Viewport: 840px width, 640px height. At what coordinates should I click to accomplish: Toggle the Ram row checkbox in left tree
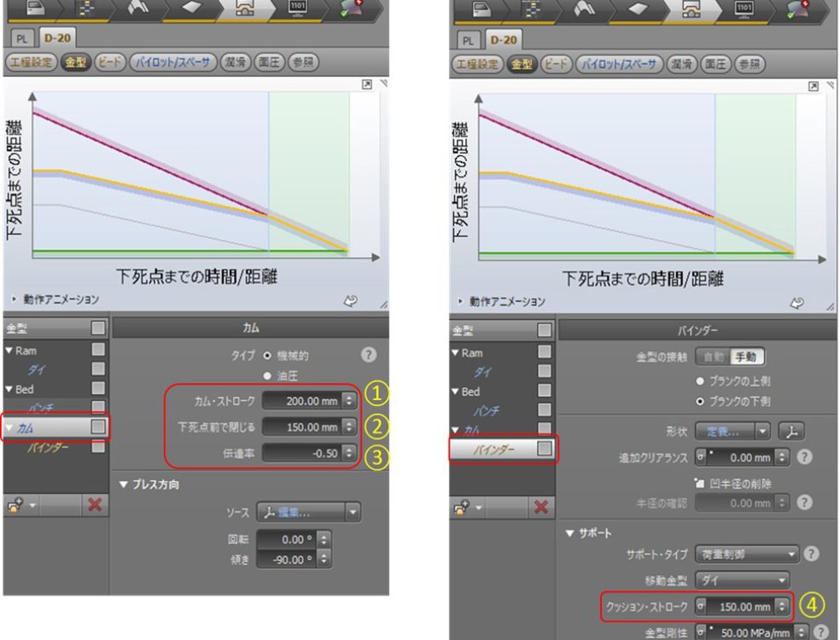click(98, 350)
